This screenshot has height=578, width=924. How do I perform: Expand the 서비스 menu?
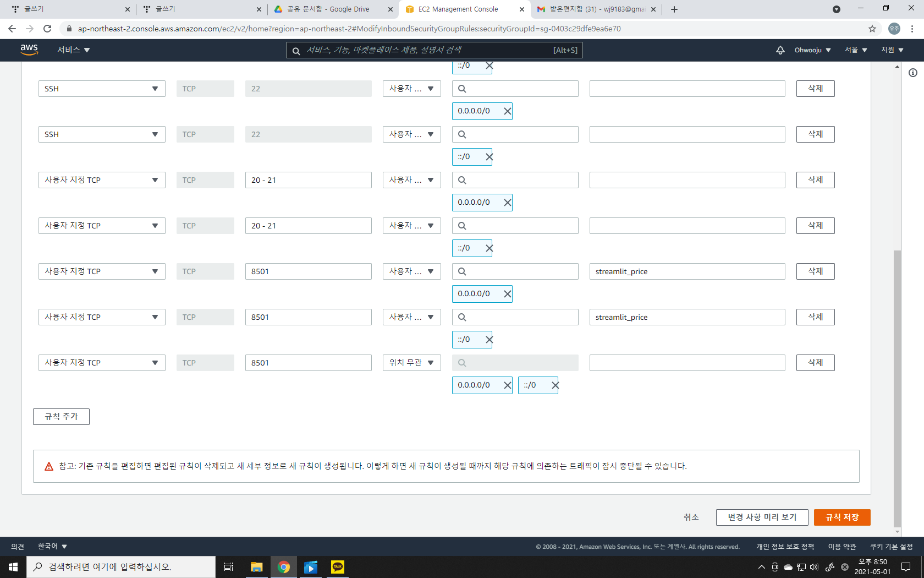(x=74, y=50)
